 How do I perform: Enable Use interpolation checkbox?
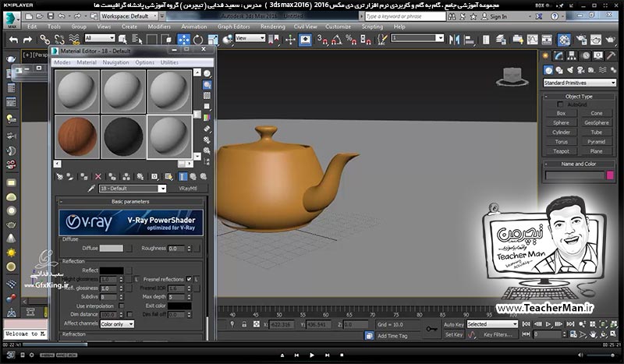(x=121, y=306)
